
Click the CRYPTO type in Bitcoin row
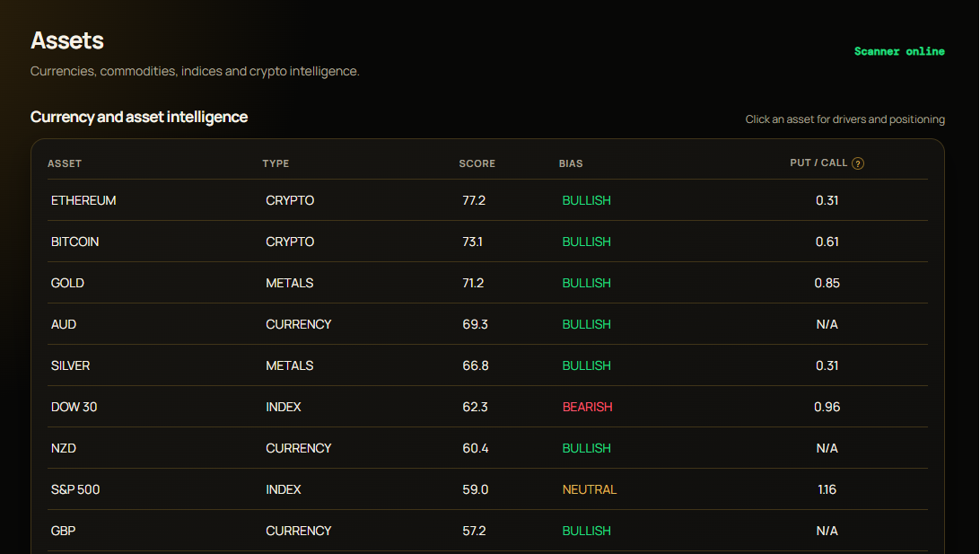click(x=290, y=242)
